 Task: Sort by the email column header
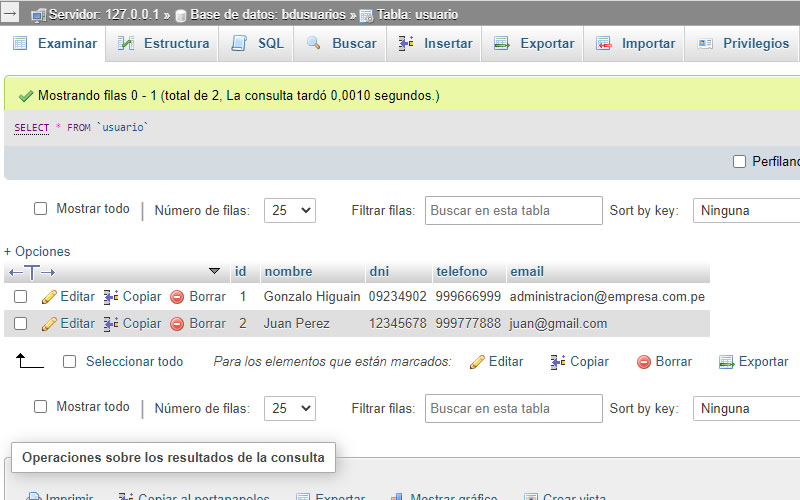[527, 271]
